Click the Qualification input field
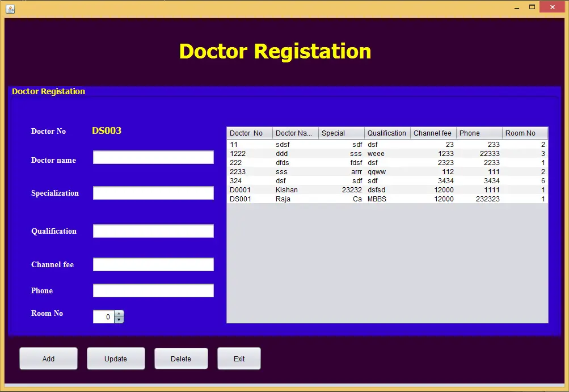Image resolution: width=569 pixels, height=392 pixels. 153,230
